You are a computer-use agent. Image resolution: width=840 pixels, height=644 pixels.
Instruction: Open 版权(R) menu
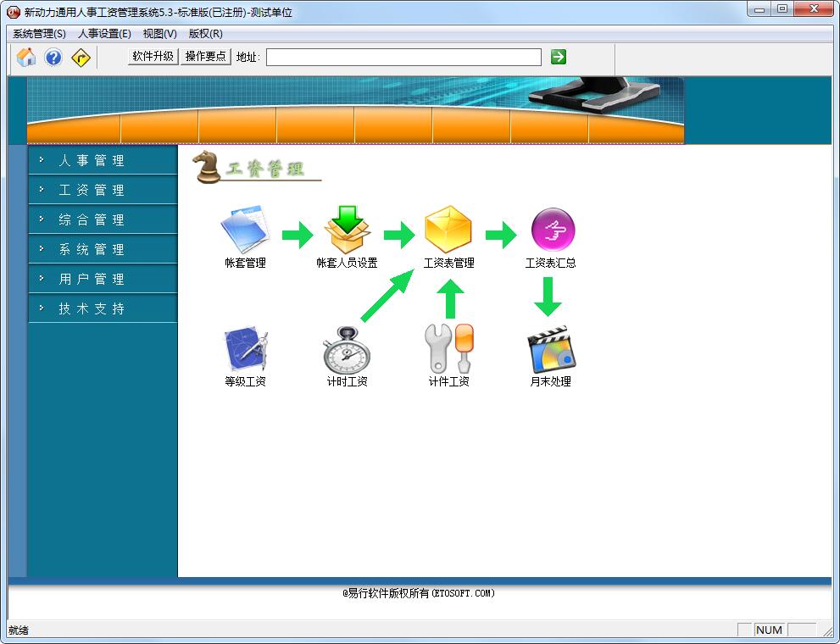tap(206, 34)
